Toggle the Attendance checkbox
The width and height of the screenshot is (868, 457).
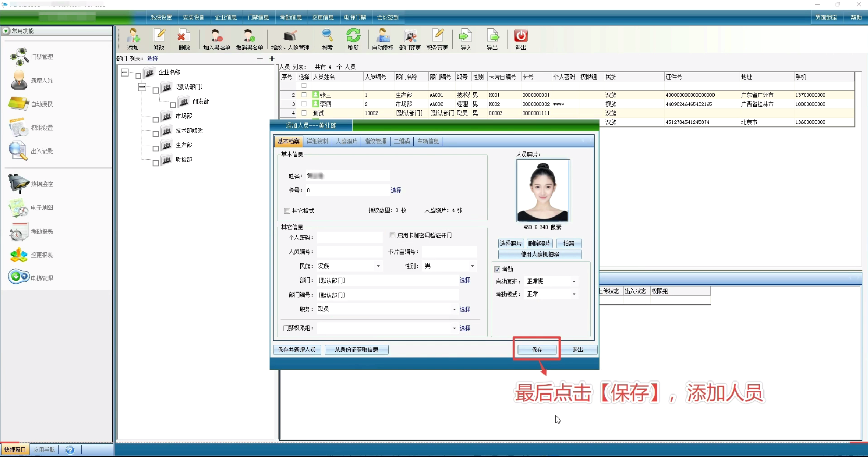coord(497,269)
